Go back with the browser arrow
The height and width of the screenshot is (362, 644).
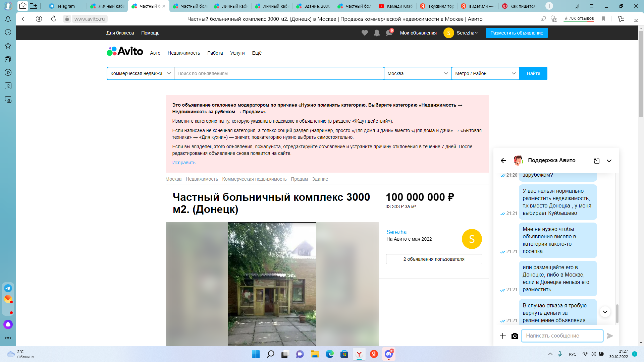pos(24,19)
